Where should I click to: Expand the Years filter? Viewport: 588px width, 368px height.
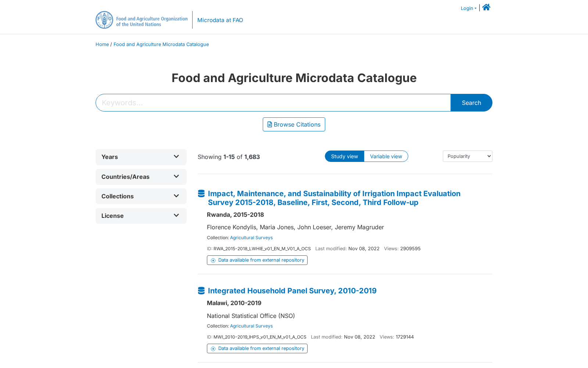[141, 157]
